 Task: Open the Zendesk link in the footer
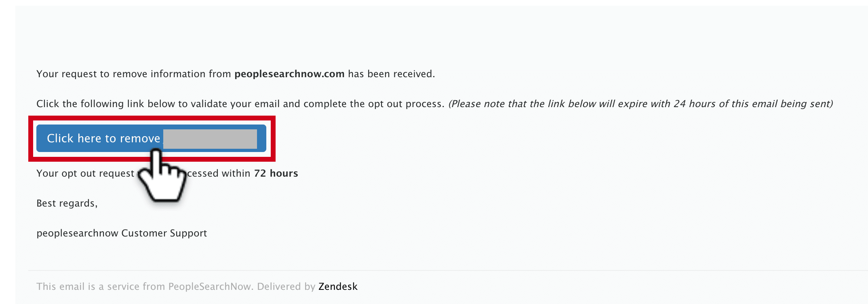click(338, 287)
